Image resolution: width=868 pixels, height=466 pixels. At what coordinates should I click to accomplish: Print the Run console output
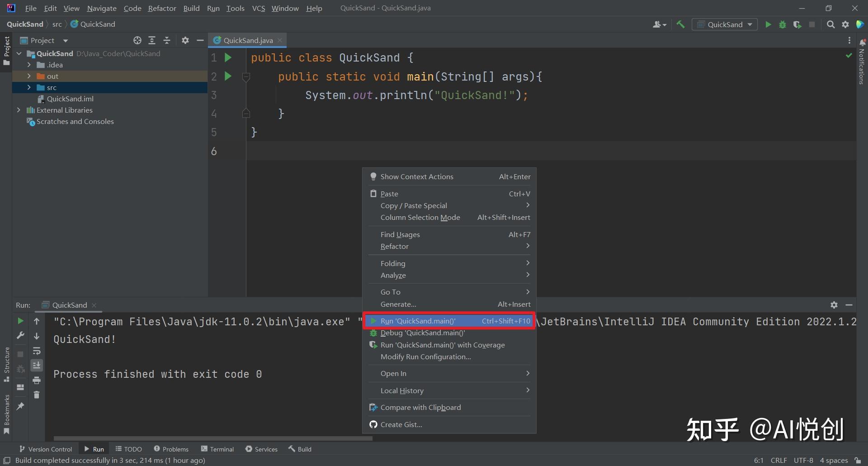pyautogui.click(x=37, y=380)
